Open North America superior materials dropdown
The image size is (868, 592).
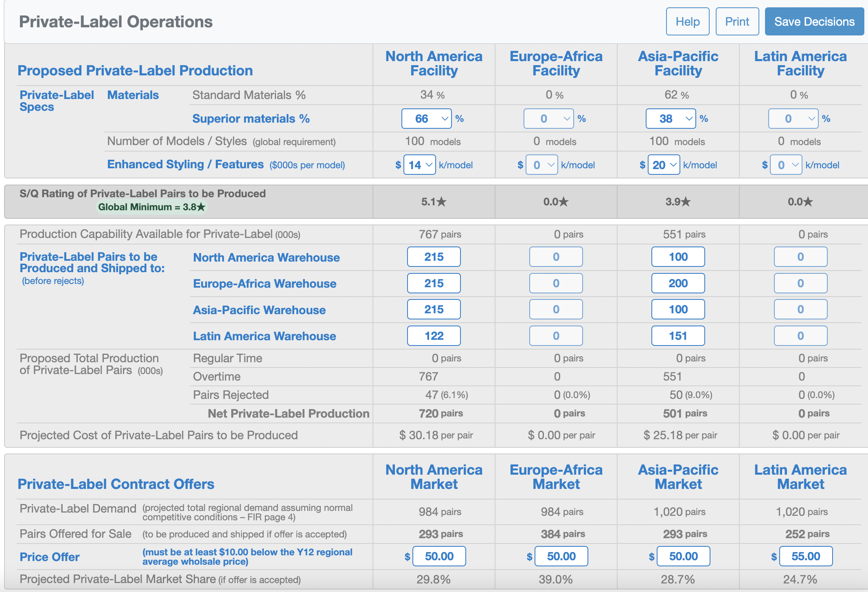tap(426, 119)
